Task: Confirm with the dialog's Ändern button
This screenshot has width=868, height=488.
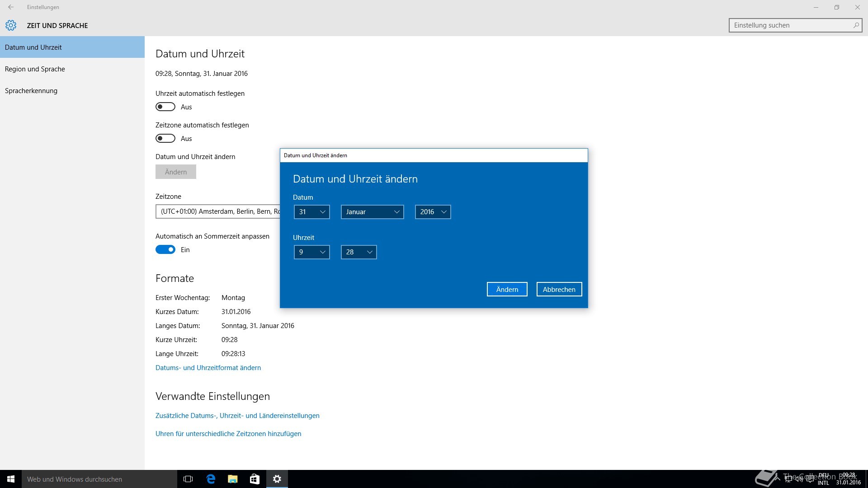Action: pos(507,289)
